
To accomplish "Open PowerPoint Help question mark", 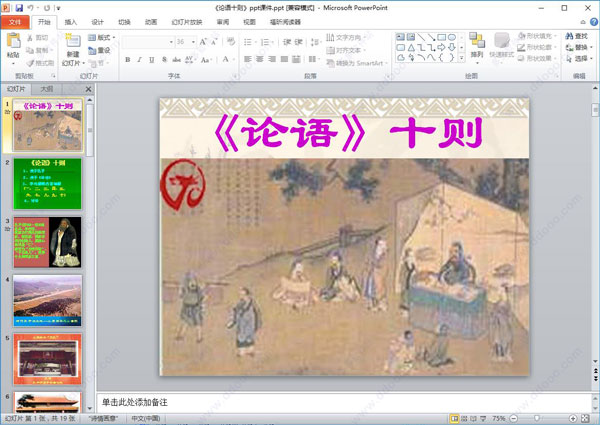I will pyautogui.click(x=593, y=22).
